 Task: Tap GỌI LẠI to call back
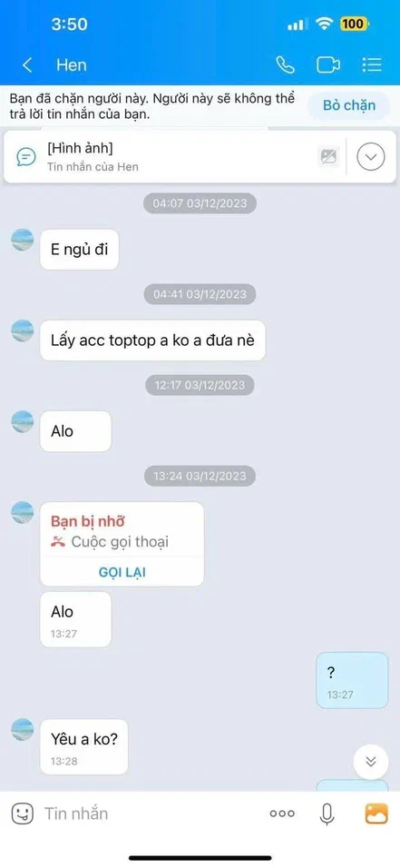point(122,572)
